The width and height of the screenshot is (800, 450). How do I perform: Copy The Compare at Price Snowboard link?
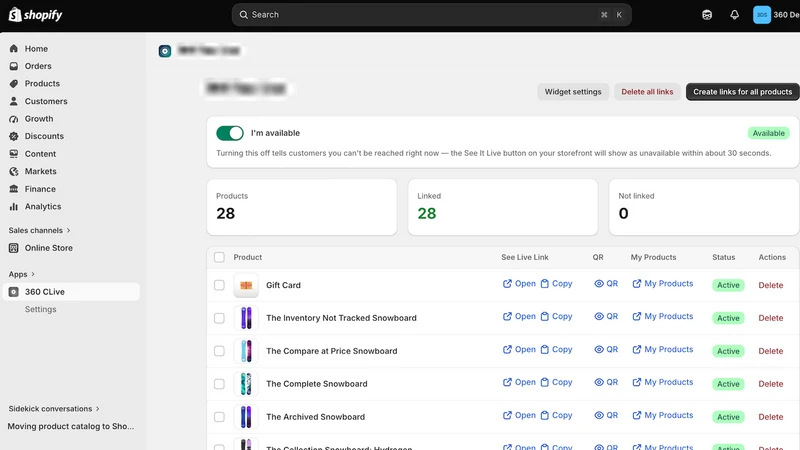pyautogui.click(x=556, y=349)
